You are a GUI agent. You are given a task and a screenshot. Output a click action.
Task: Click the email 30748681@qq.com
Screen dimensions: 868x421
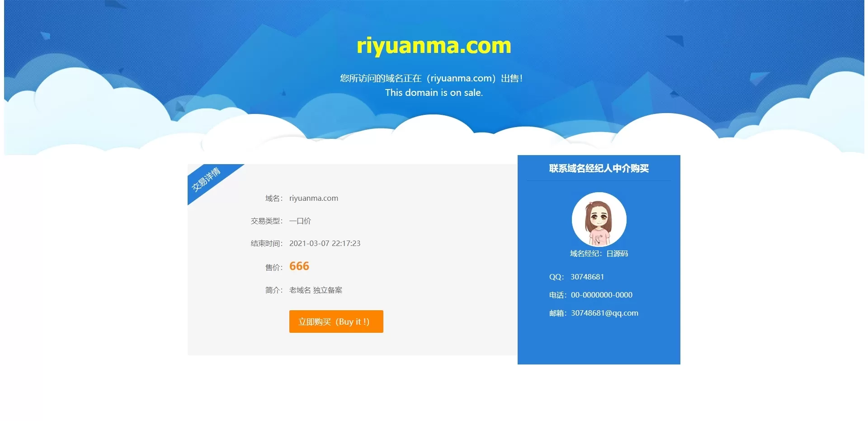coord(604,313)
